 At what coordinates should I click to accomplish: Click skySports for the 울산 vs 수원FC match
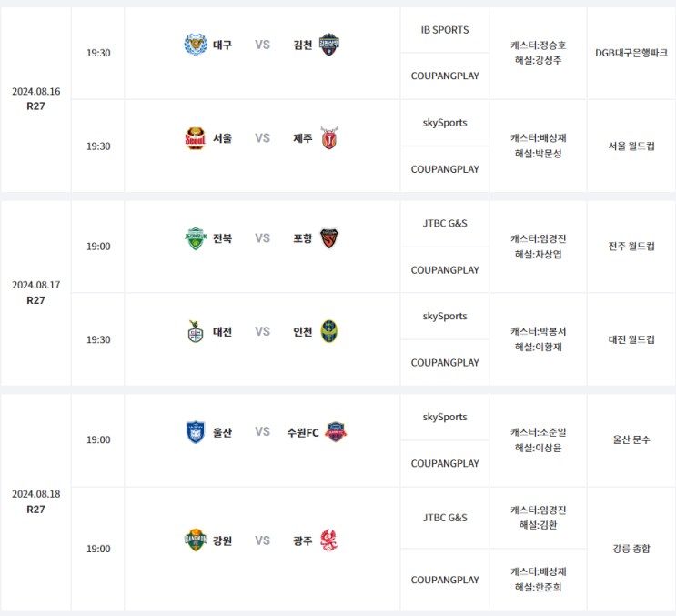445,417
